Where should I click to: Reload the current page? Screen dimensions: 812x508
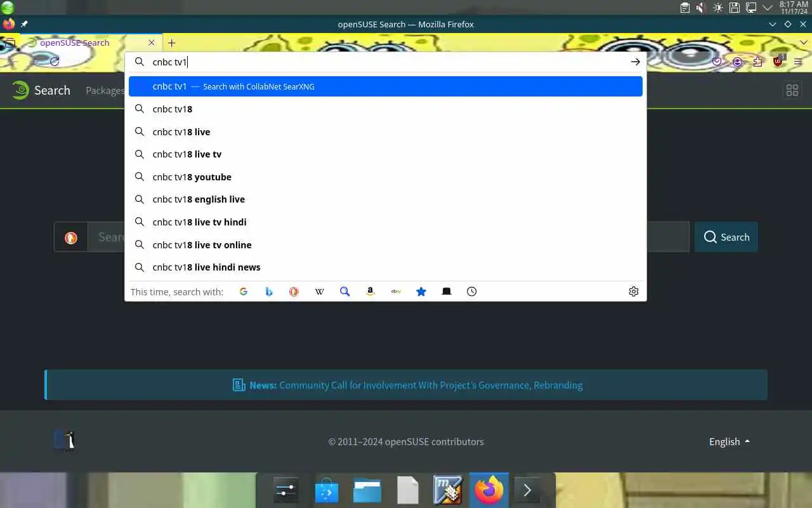(x=55, y=62)
